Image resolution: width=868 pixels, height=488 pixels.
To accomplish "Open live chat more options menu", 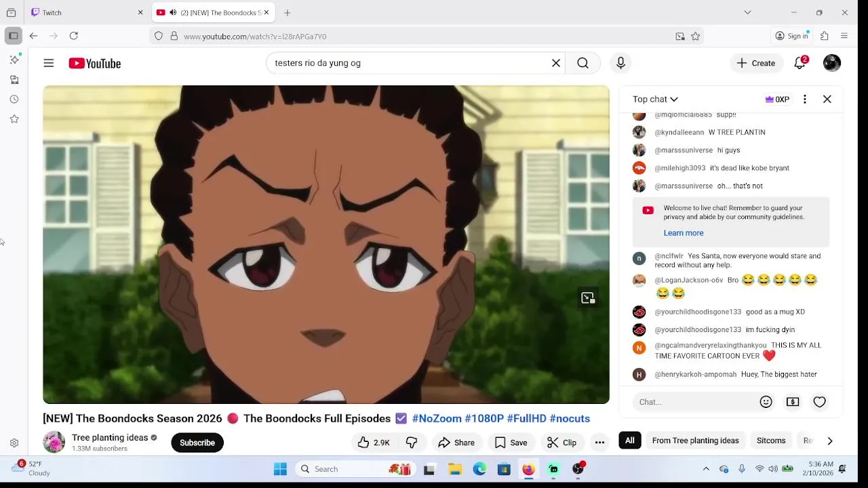I will coord(805,99).
